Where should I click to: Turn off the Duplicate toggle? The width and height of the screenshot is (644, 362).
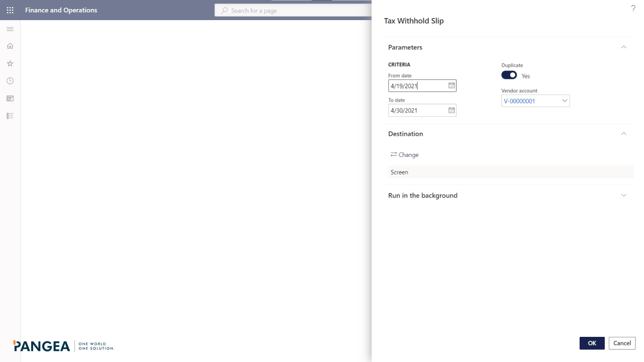tap(509, 75)
